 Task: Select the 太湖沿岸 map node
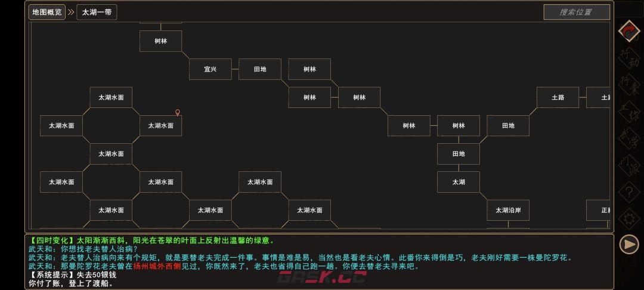pos(508,210)
